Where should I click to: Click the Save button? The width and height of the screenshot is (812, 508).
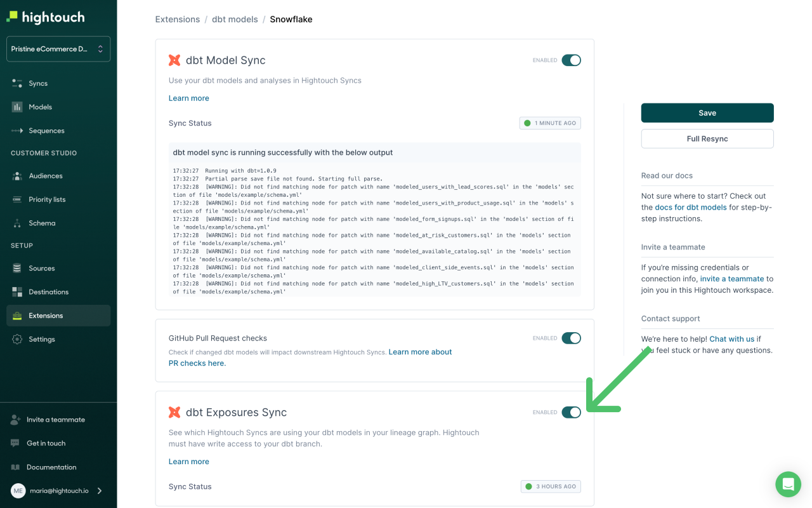pos(707,113)
